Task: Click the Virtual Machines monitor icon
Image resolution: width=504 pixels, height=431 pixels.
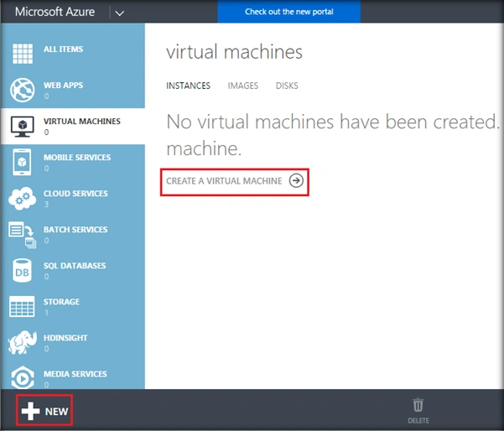Action: pyautogui.click(x=22, y=127)
